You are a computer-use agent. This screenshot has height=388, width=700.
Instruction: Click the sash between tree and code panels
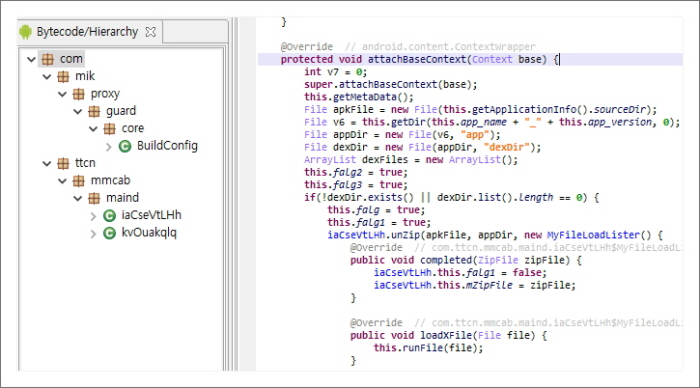click(234, 194)
